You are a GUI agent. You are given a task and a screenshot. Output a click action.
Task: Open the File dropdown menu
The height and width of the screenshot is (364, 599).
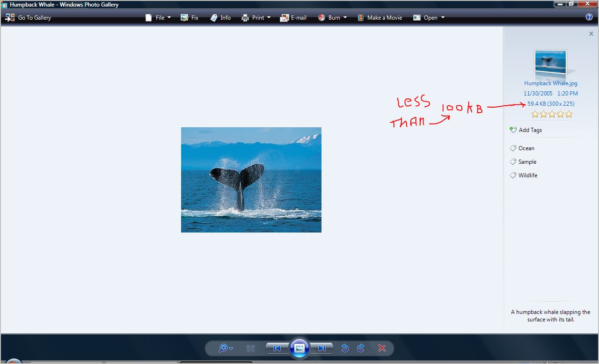click(x=158, y=18)
